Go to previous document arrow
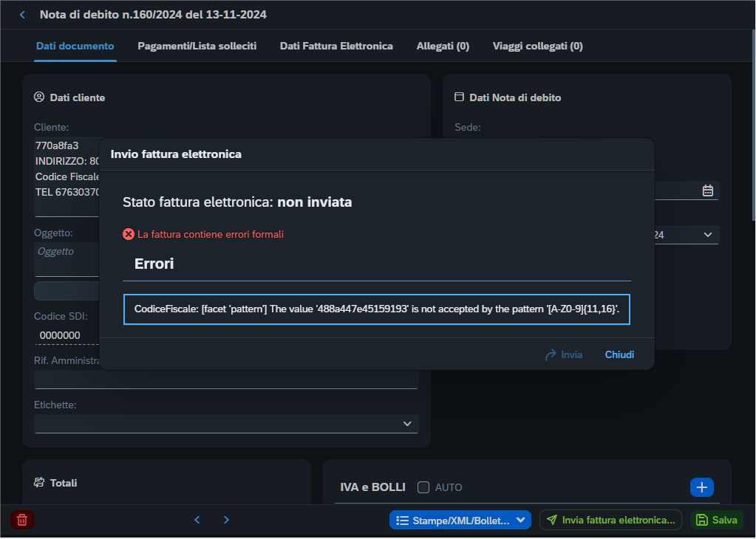The image size is (756, 539). pyautogui.click(x=197, y=521)
